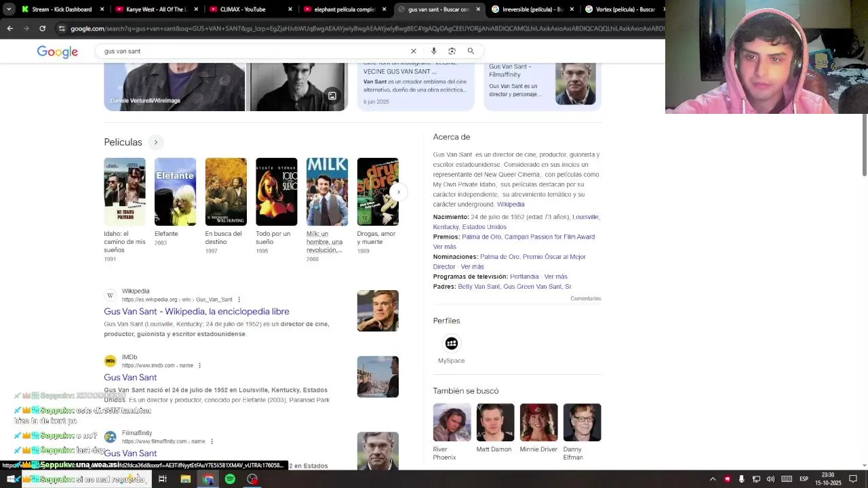Show next movies in carousel arrow
Screen dimensions: 868x488
click(x=398, y=192)
